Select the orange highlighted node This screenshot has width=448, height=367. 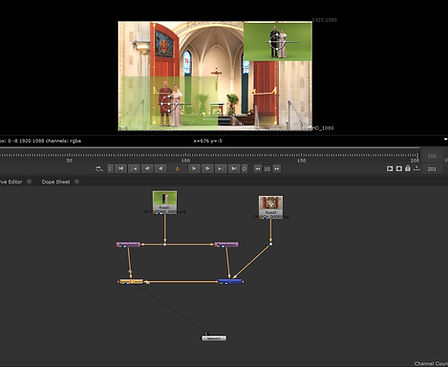tap(131, 282)
